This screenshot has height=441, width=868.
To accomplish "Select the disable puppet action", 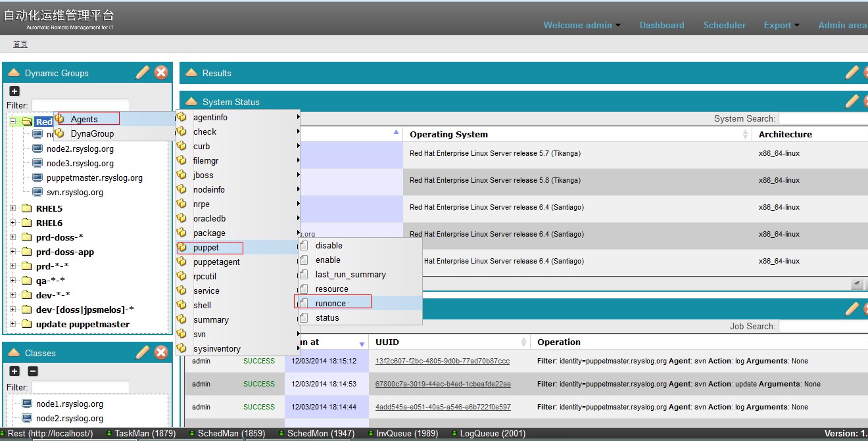I will coord(360,245).
